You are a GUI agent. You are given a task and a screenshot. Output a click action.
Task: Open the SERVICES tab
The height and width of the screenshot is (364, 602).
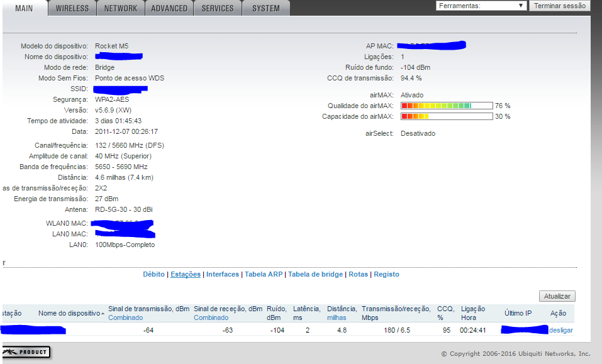click(217, 8)
